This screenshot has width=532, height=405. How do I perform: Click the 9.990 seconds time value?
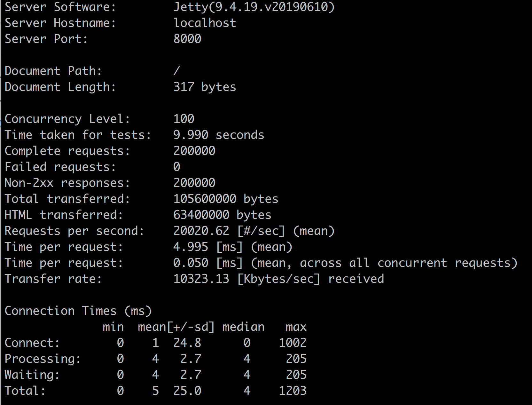tap(219, 135)
